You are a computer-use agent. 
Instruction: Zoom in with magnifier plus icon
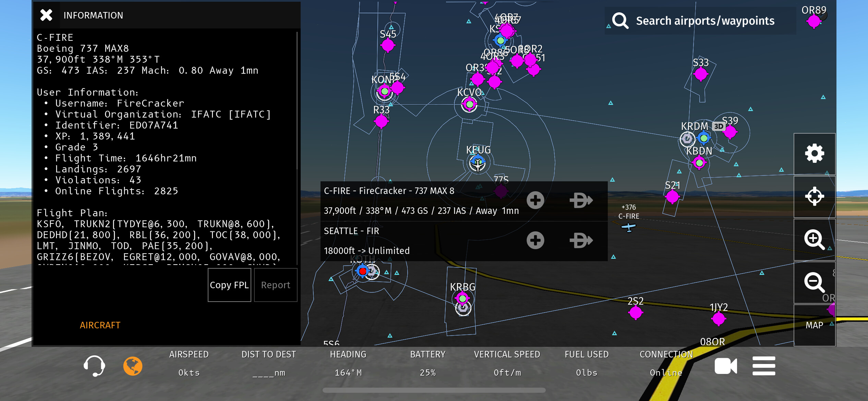[814, 240]
